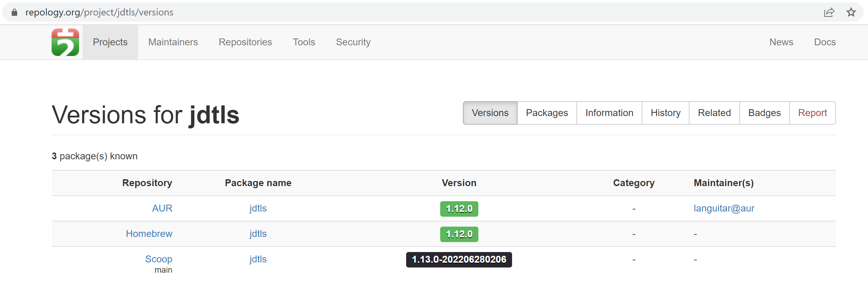Go to Repositories section
This screenshot has height=285, width=868.
245,42
